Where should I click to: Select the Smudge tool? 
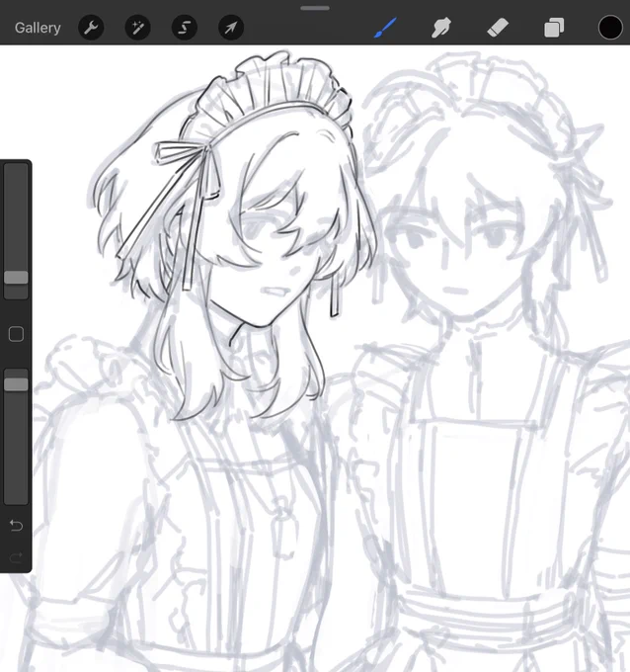441,28
